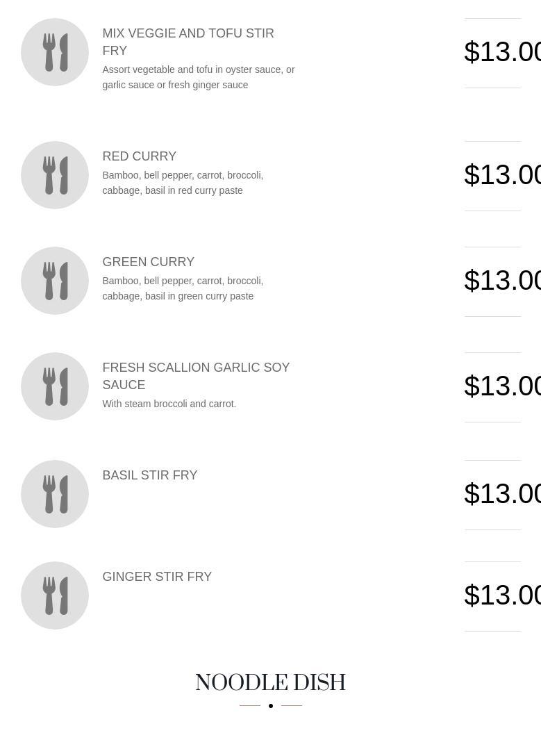541x756 pixels.
Task: Open the Mix Veggie and Tofu Stir Fry title
Action: [188, 42]
